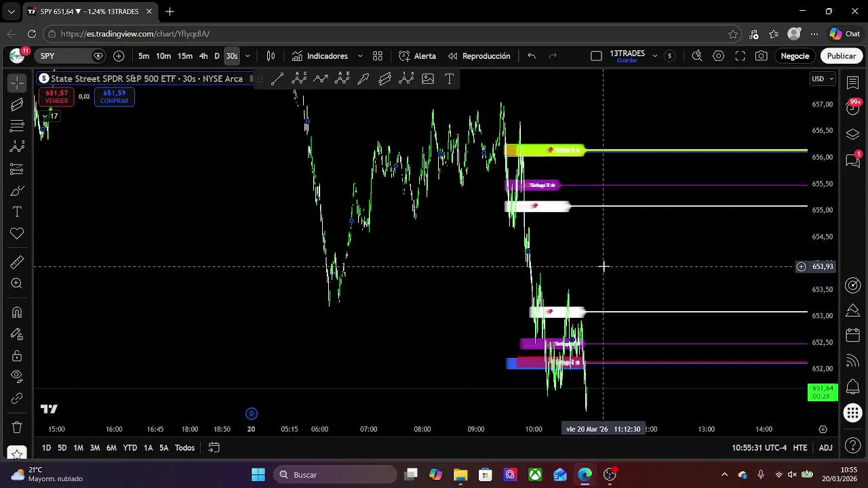Select the crosshair cursor tool

(17, 83)
